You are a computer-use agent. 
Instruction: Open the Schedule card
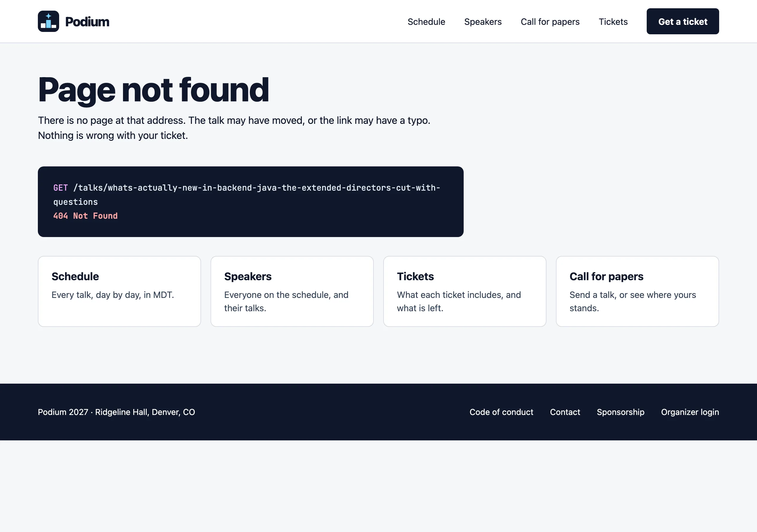[x=119, y=291]
